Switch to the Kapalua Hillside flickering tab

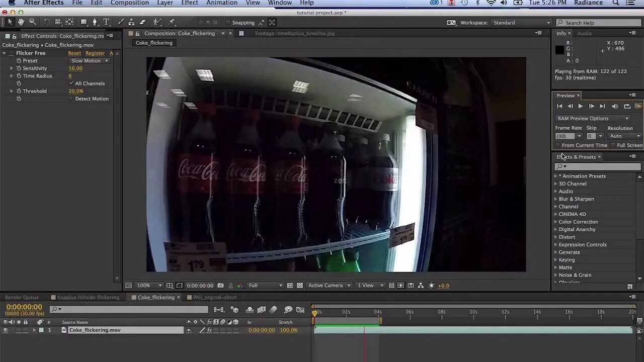[x=88, y=297]
